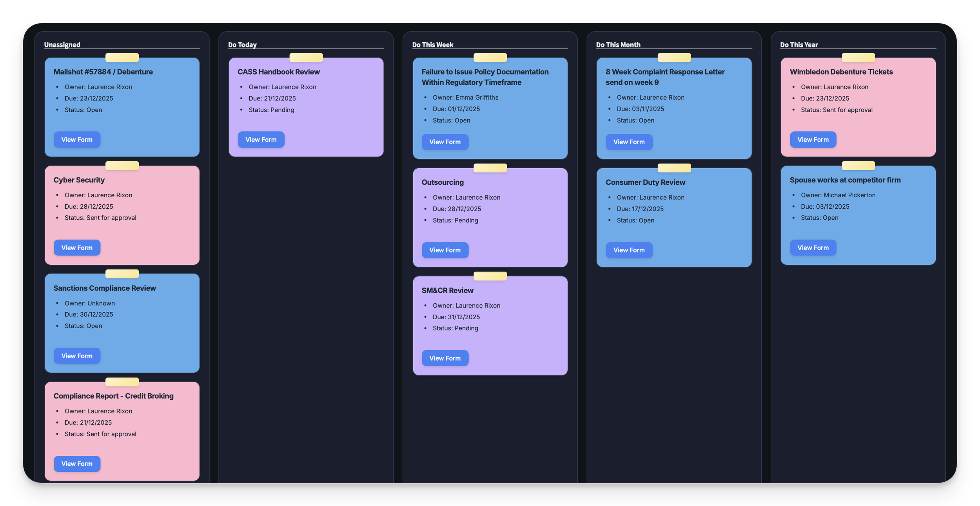Click the Outsourcing card title

[x=443, y=182]
